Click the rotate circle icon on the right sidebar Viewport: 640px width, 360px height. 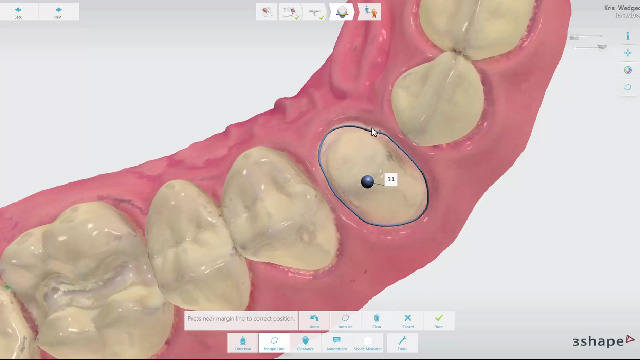(x=628, y=87)
